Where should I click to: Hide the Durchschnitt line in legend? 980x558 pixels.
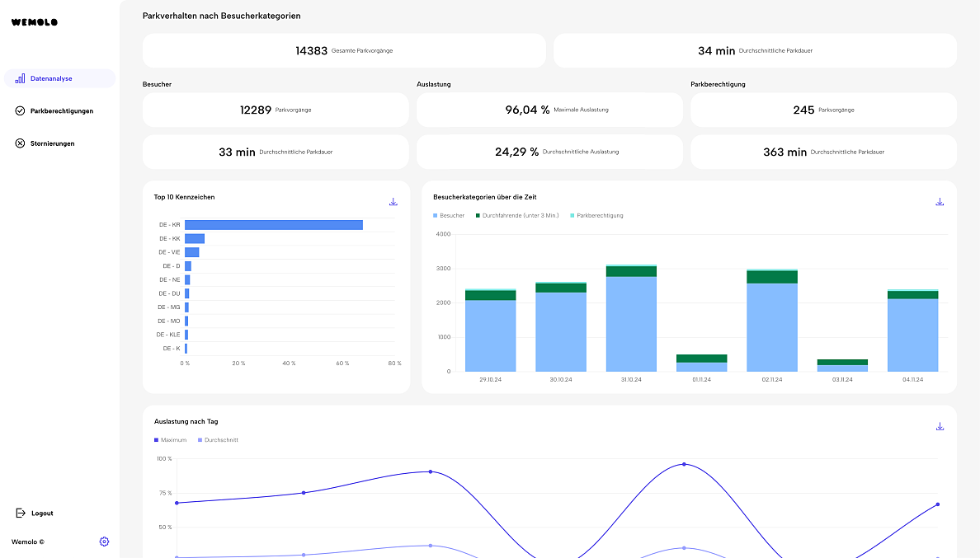tap(217, 440)
